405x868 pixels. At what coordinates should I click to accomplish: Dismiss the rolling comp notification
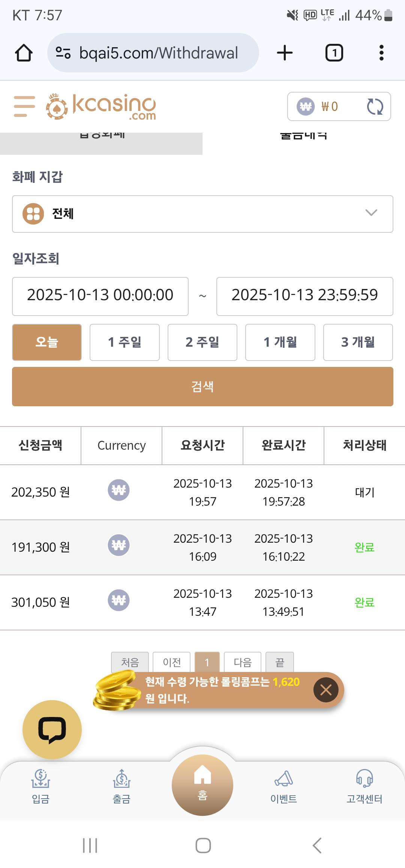[x=326, y=690]
